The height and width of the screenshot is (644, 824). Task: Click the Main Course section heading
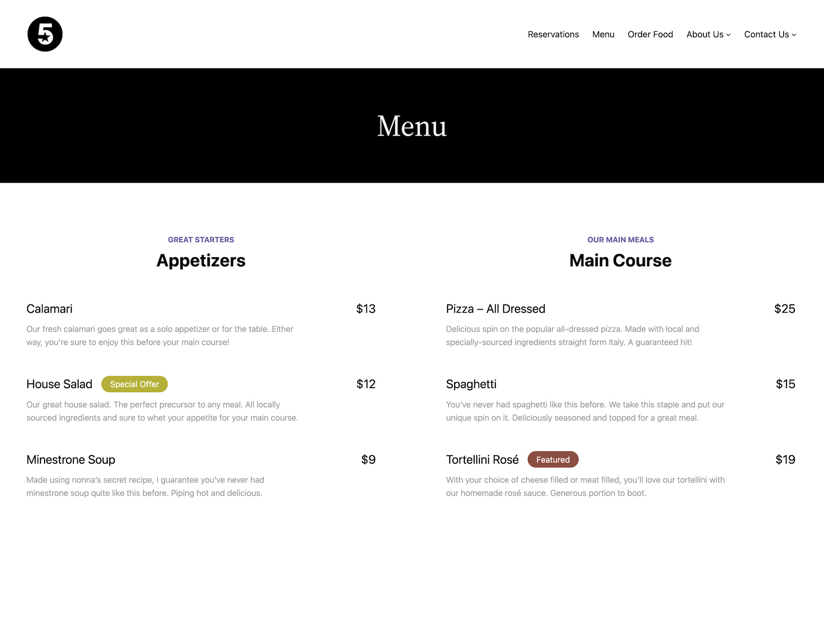point(621,261)
